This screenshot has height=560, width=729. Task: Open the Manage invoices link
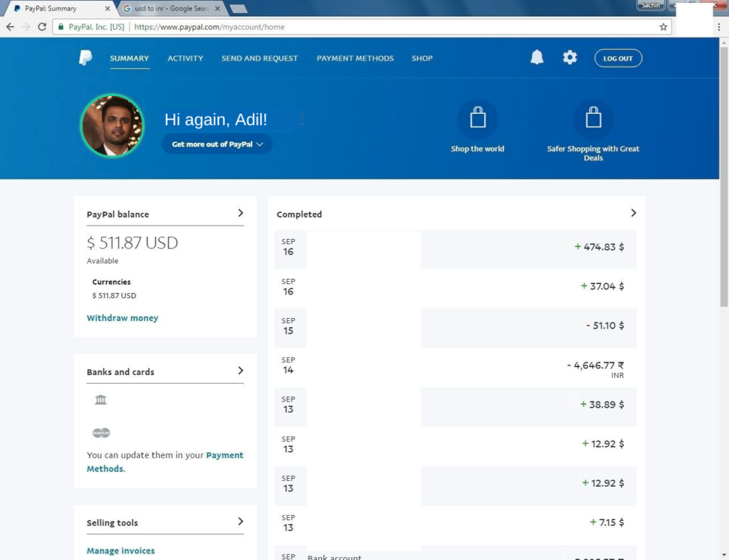pos(120,551)
